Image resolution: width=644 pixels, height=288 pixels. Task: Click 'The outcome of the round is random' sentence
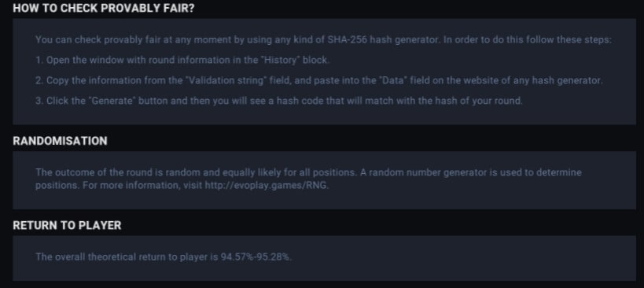point(197,172)
